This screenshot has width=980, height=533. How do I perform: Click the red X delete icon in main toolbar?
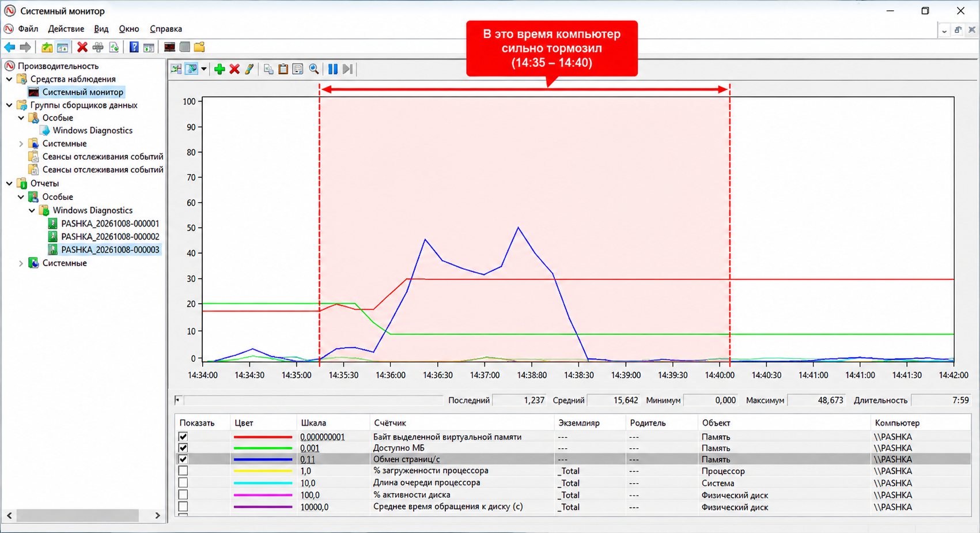82,47
